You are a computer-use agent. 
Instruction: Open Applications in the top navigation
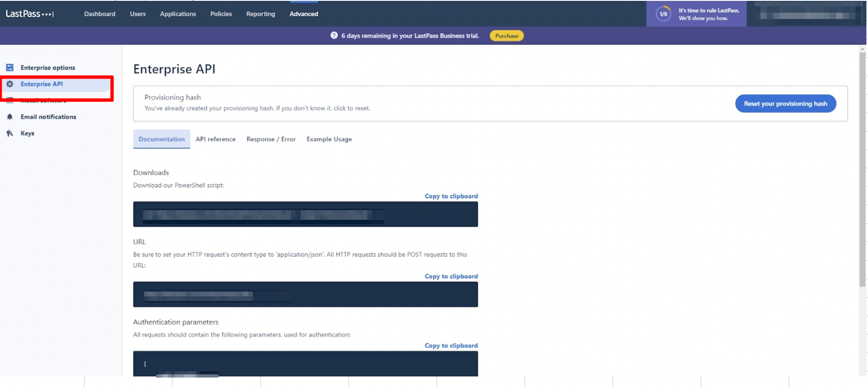pyautogui.click(x=178, y=14)
